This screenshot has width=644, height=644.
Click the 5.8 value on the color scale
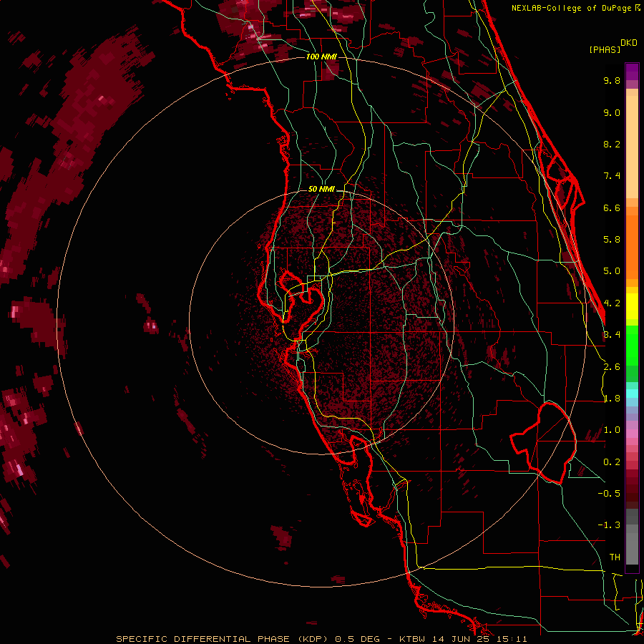pos(612,240)
